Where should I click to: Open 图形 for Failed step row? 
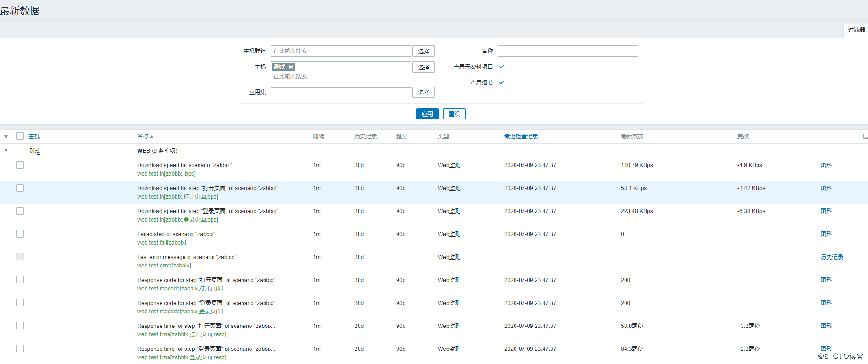pos(826,234)
